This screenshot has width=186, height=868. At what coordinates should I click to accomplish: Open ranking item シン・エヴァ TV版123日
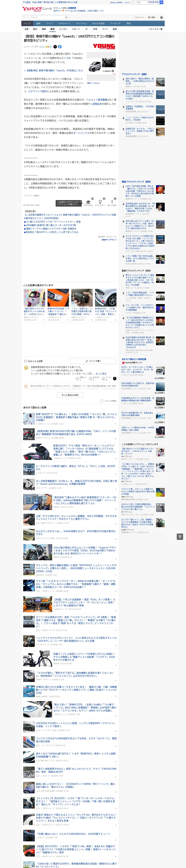(140, 119)
